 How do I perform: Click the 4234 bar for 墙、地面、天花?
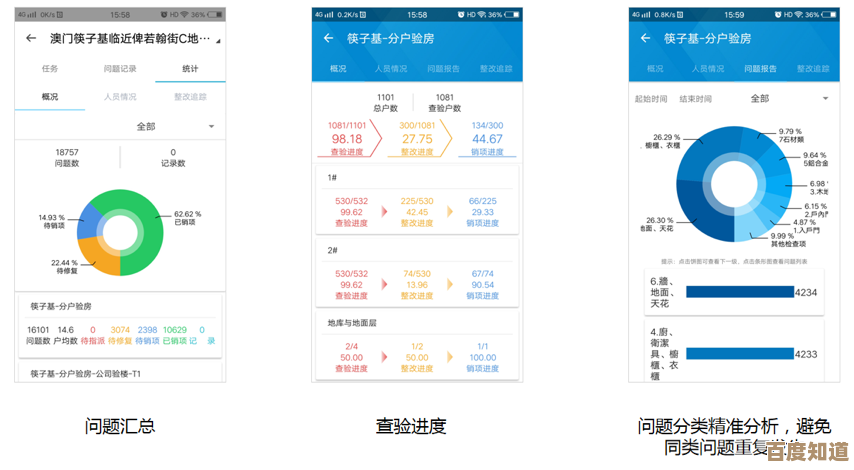740,293
